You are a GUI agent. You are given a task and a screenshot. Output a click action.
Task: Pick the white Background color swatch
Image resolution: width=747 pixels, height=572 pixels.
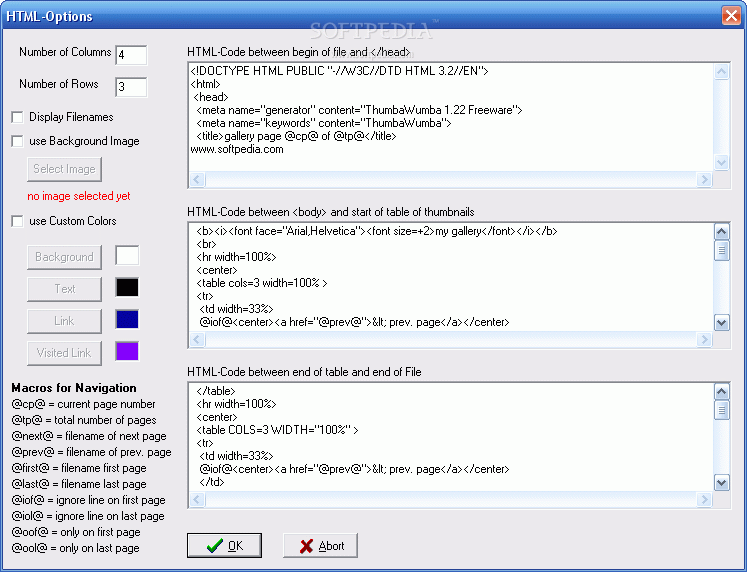(x=127, y=256)
